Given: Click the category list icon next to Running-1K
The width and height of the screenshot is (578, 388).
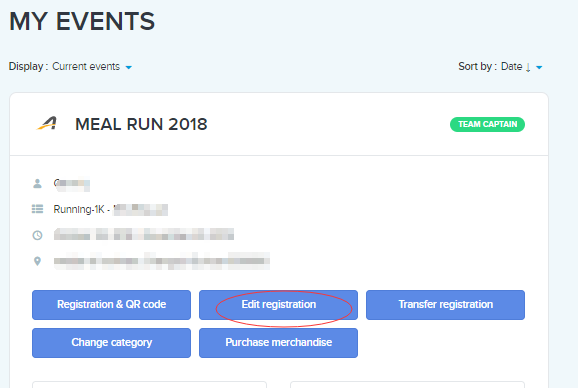Looking at the screenshot, I should pos(37,209).
